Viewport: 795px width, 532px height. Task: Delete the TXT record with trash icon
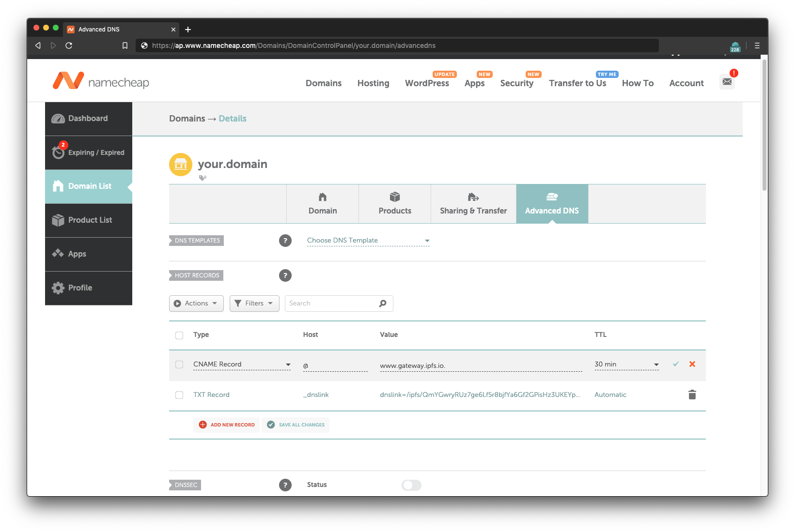(692, 395)
